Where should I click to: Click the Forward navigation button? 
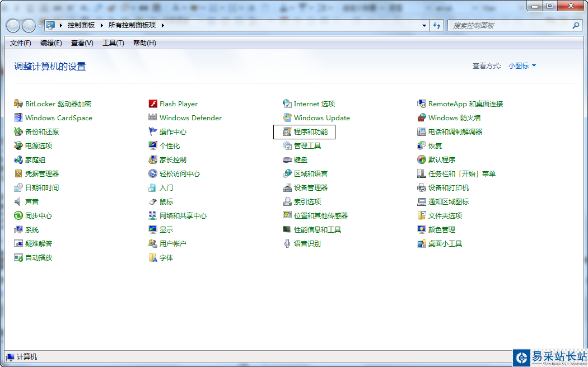[x=29, y=26]
